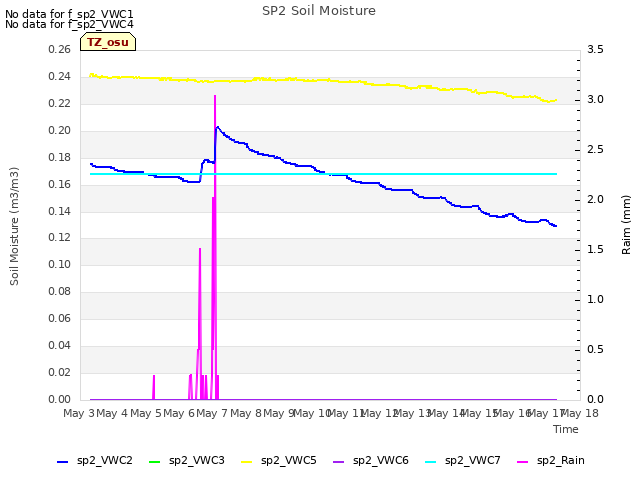
Task: Select the sp2_VWC7 legend label
Action: pyautogui.click(x=473, y=460)
